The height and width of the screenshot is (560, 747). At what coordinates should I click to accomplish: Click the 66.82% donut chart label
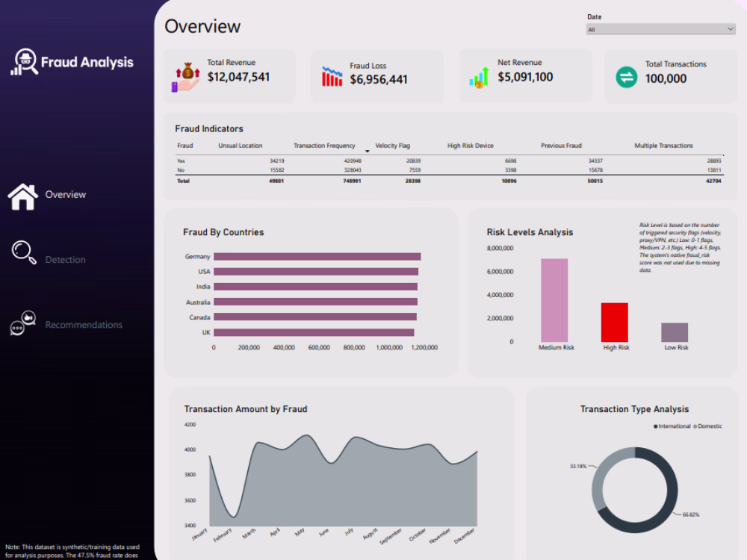(x=691, y=514)
